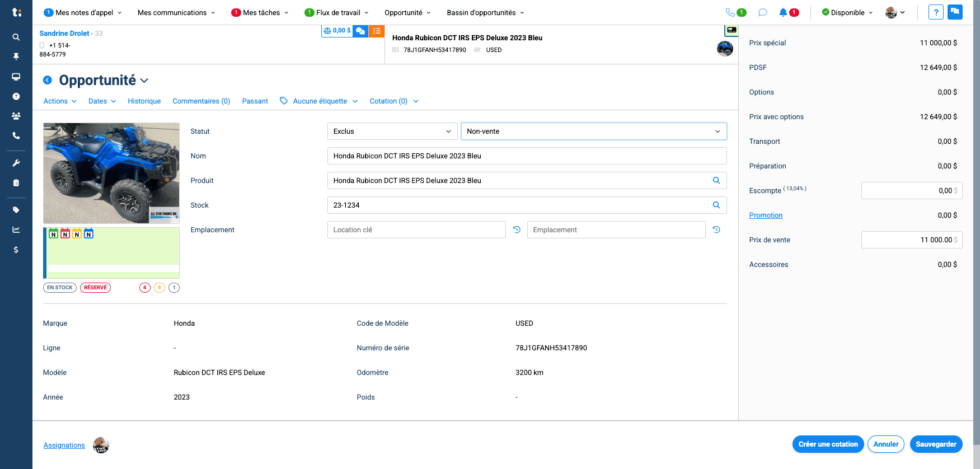980x469 pixels.
Task: Click the Sauvegarder button
Action: coord(936,444)
